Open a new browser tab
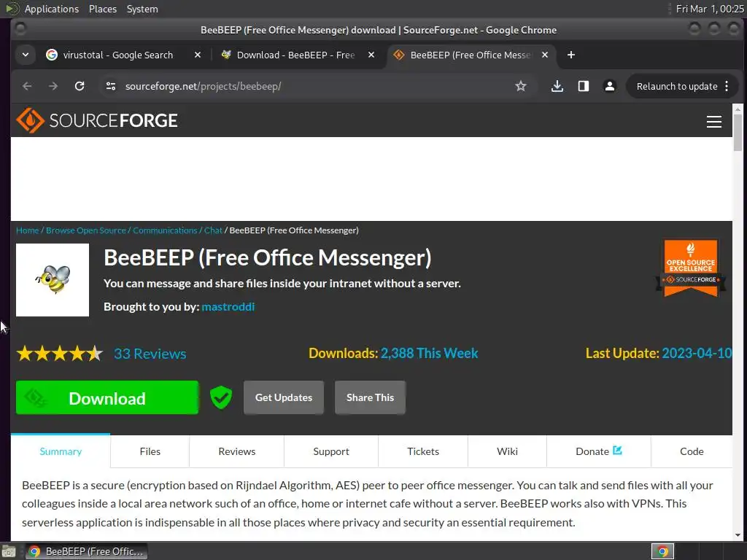 570,55
